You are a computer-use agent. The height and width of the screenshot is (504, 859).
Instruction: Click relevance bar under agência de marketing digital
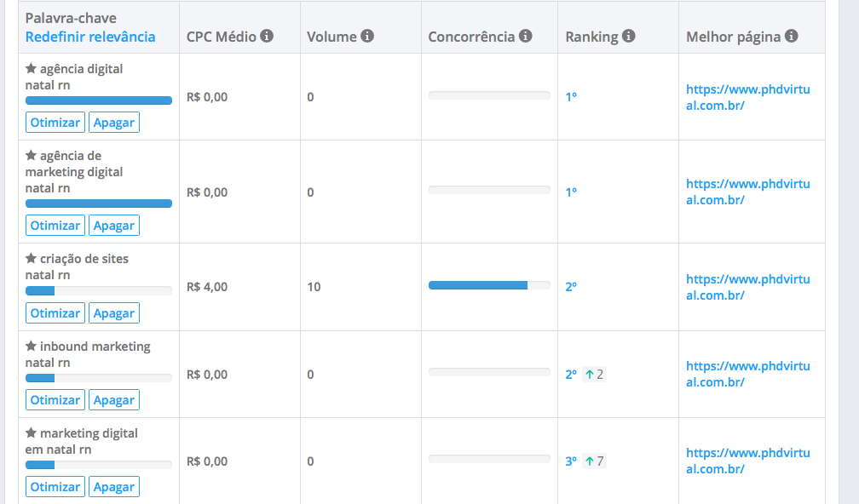(x=99, y=203)
